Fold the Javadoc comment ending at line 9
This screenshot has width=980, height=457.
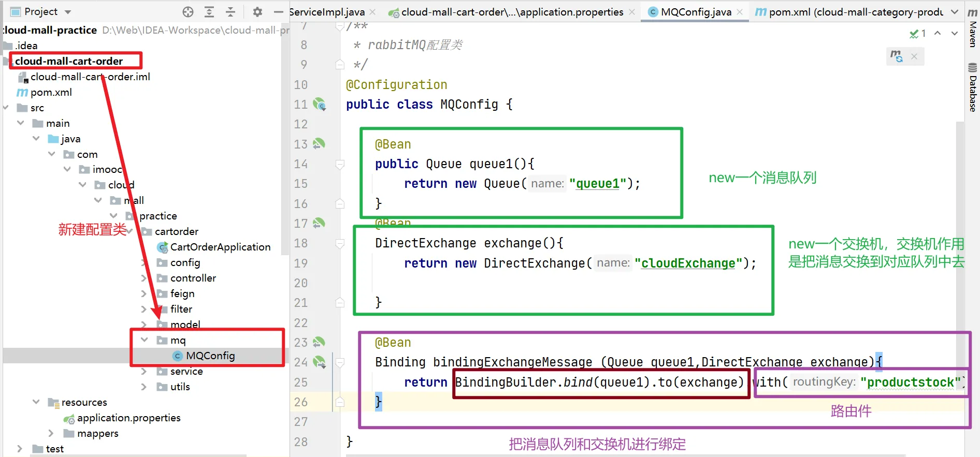point(340,65)
